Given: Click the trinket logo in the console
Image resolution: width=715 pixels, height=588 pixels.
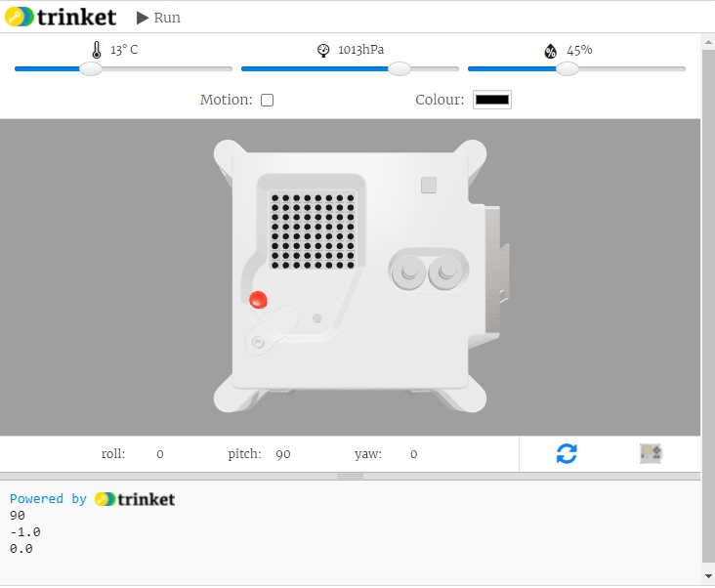Looking at the screenshot, I should coord(135,499).
